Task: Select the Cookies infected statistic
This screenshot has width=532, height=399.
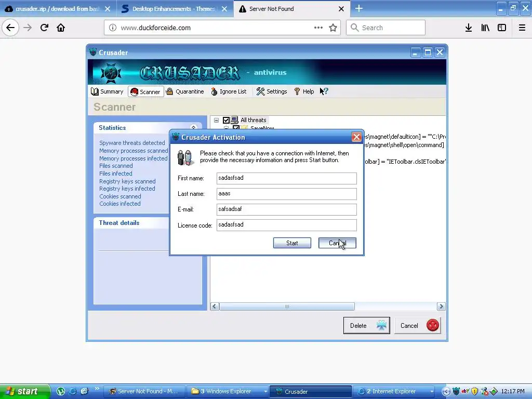Action: pos(120,204)
